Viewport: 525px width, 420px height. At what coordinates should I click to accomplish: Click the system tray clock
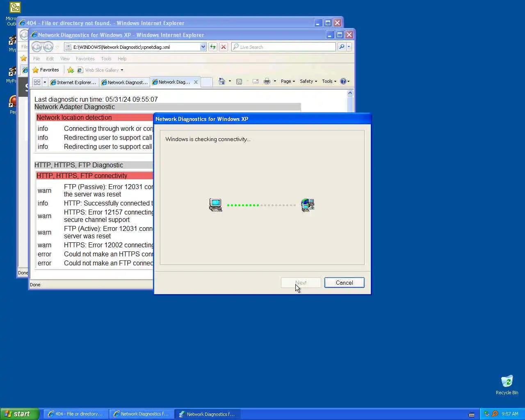(510, 414)
